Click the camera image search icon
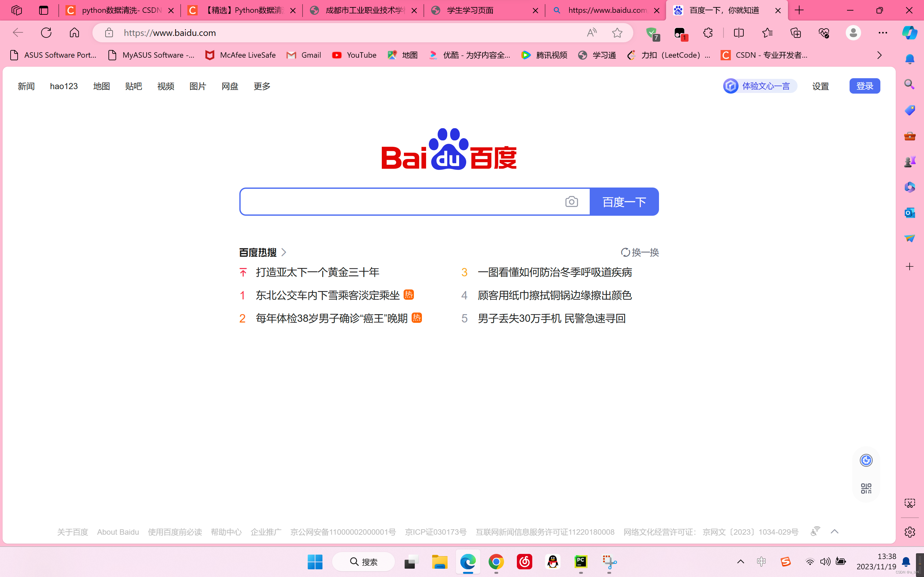 coord(571,202)
